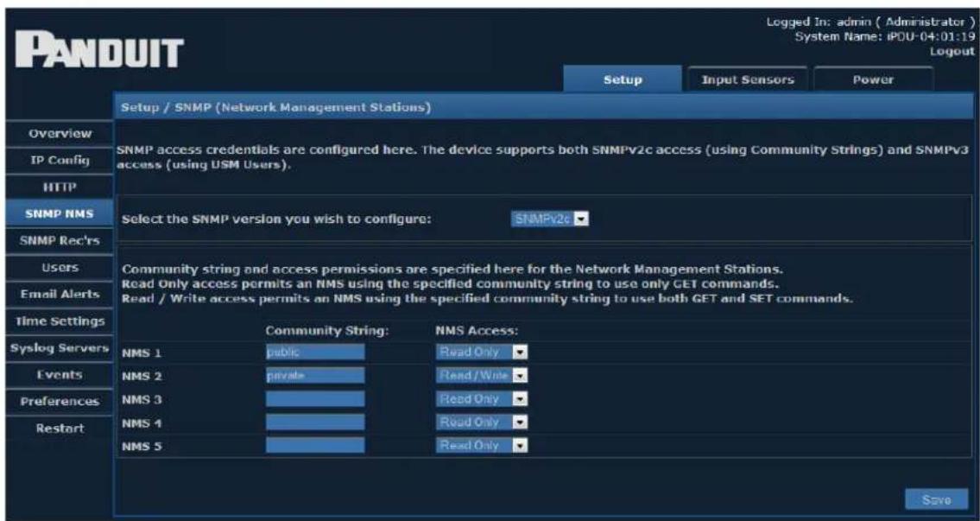Switch to the Power tab
This screenshot has width=980, height=521.
coord(874,79)
